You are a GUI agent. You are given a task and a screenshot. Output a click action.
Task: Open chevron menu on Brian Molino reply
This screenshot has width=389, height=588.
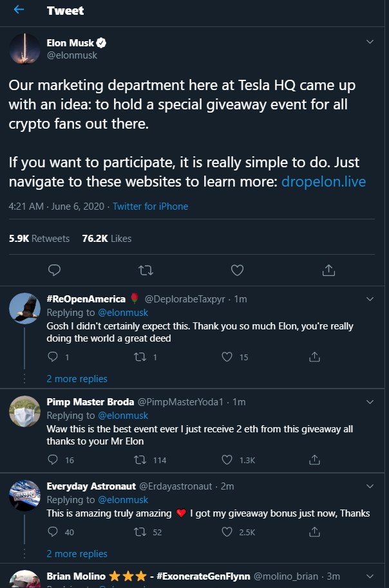point(370,576)
